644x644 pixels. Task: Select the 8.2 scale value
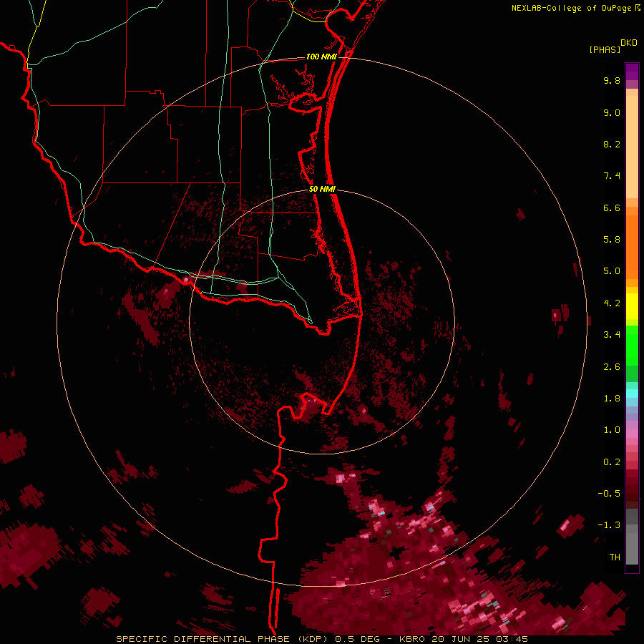coord(612,144)
